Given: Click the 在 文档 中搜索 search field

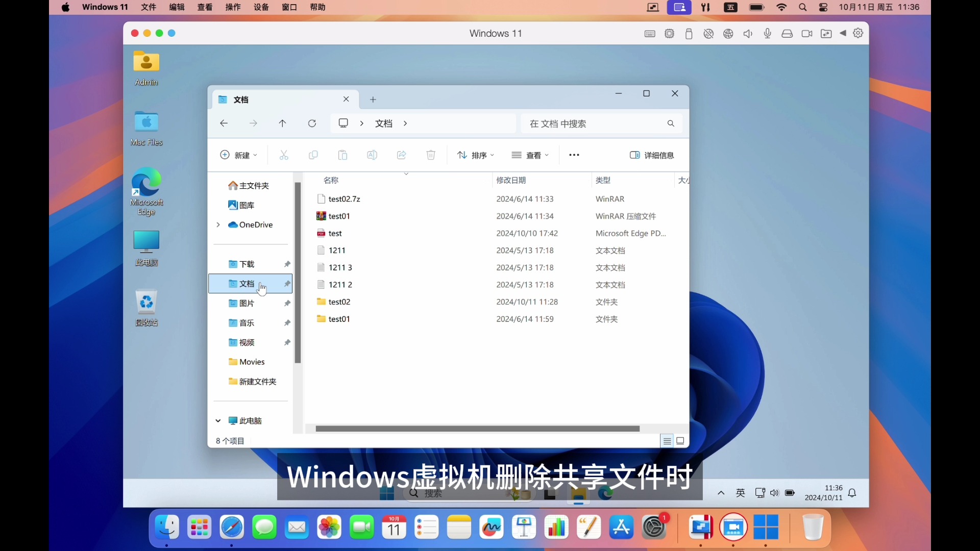Looking at the screenshot, I should tap(601, 123).
